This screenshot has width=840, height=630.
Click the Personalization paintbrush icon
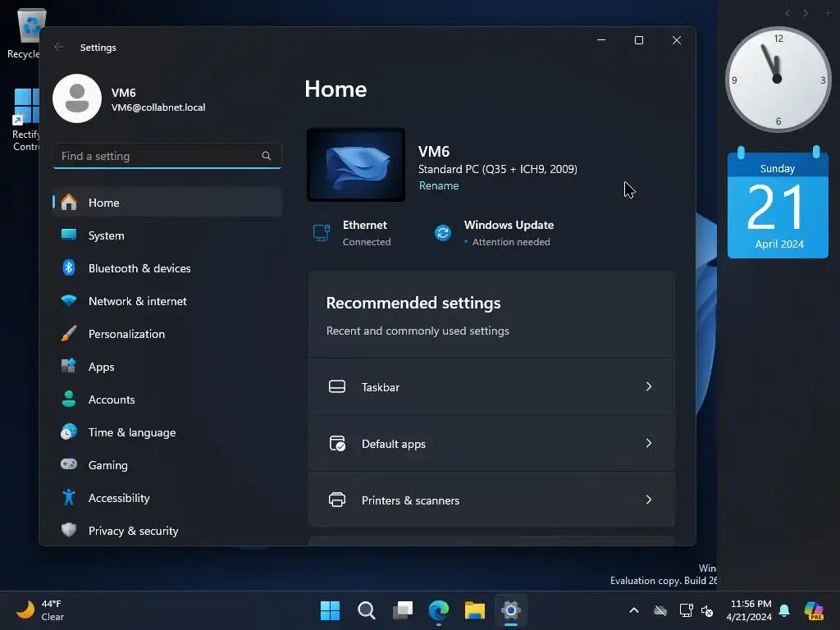(x=69, y=333)
